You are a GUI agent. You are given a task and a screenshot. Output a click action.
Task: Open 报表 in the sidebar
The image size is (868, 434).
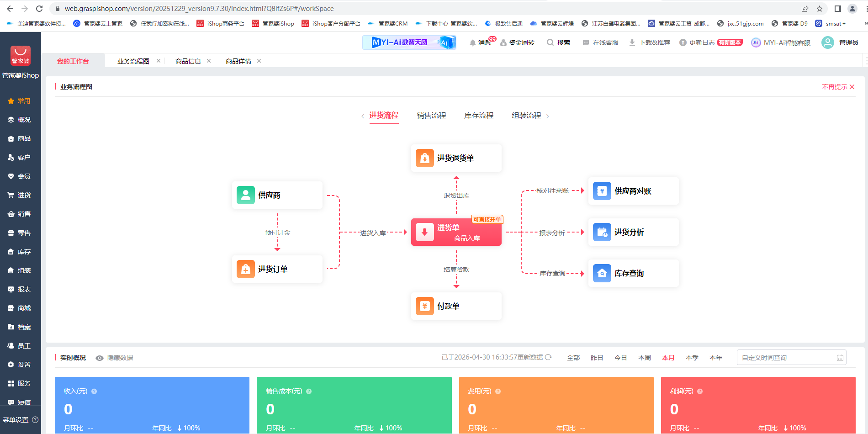(20, 289)
